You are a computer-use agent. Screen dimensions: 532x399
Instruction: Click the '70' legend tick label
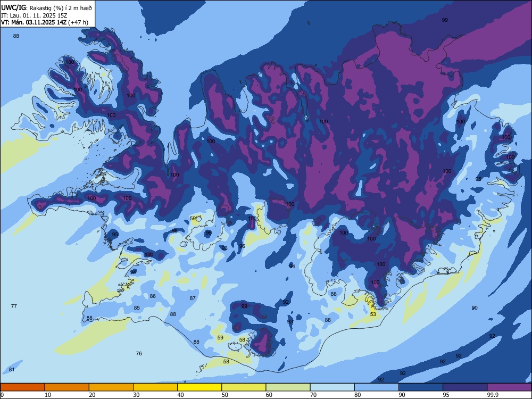313,395
